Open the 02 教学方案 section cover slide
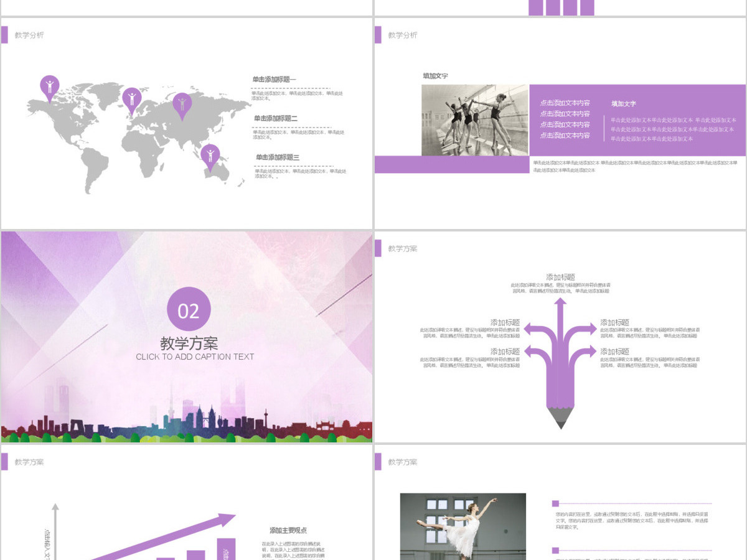 point(187,337)
